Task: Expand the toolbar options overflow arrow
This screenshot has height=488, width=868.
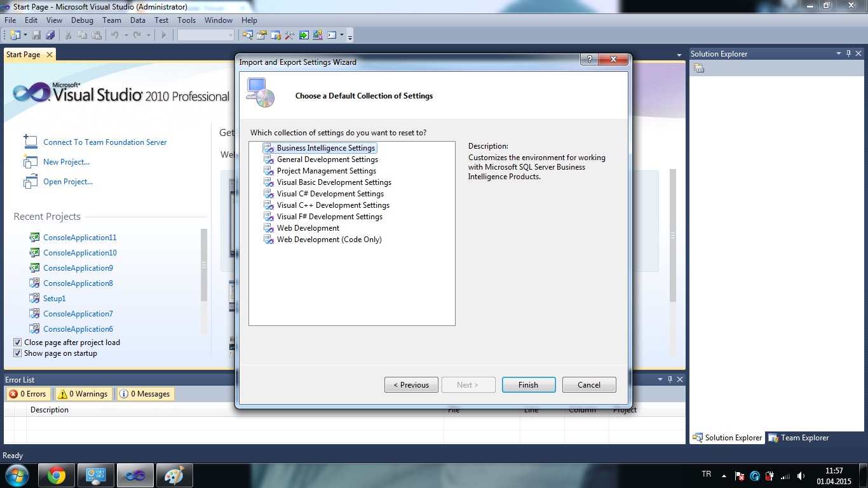Action: pyautogui.click(x=349, y=37)
